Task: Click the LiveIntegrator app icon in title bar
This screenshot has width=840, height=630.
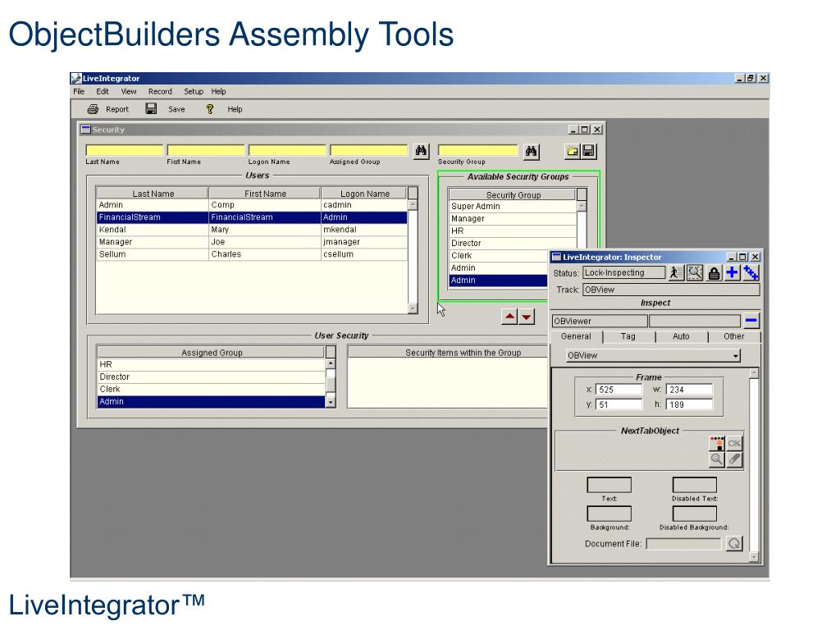Action: click(76, 78)
